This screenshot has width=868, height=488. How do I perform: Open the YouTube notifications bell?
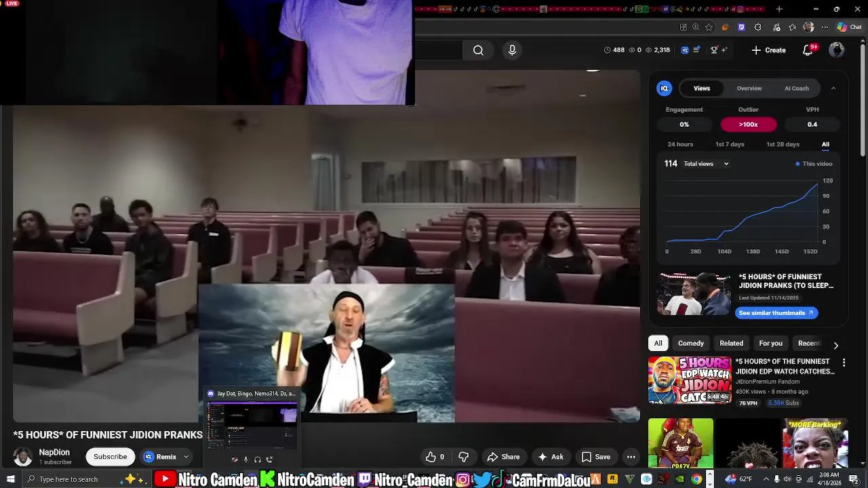tap(808, 50)
